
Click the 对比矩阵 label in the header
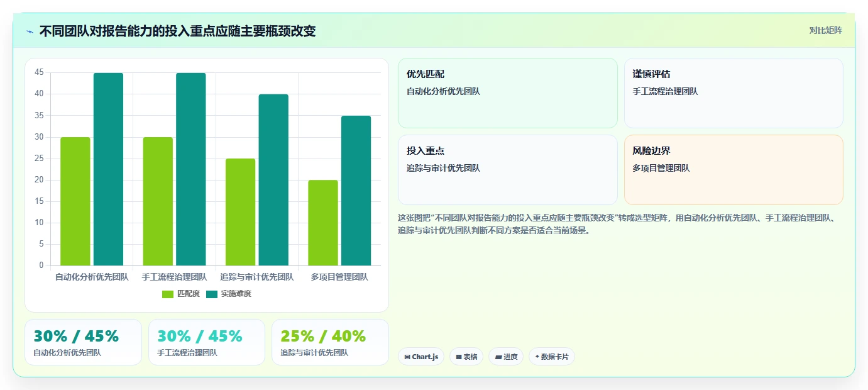coord(825,30)
